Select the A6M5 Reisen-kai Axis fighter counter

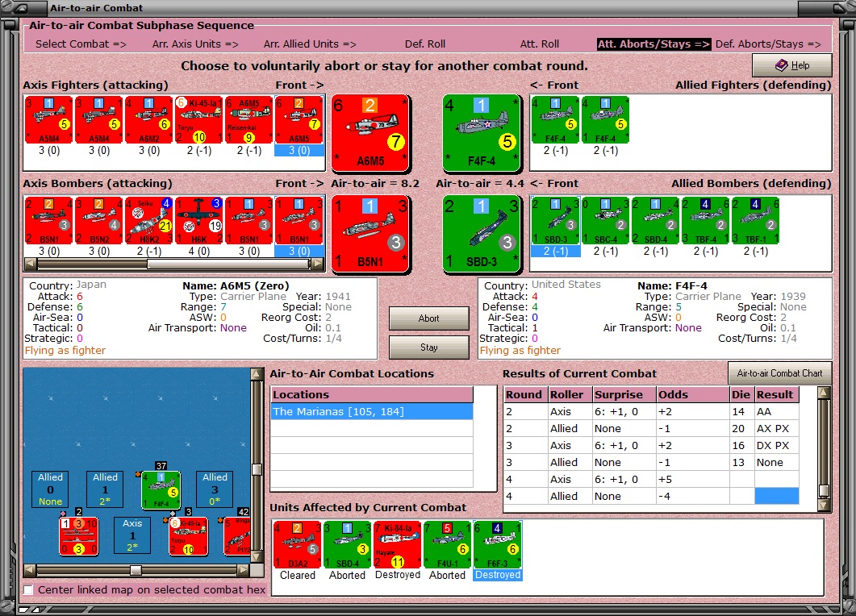point(249,120)
